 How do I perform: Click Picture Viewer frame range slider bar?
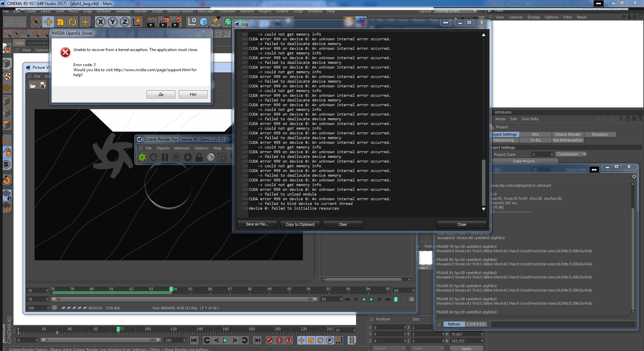pos(184,299)
